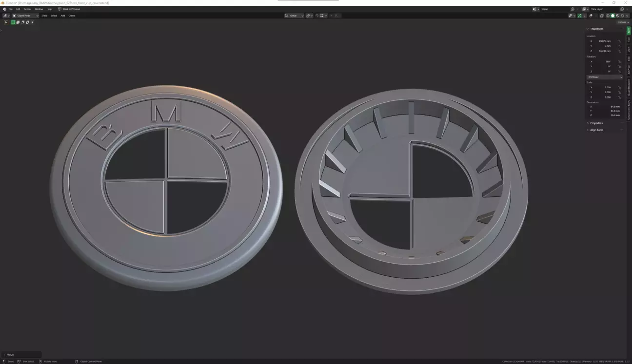Screen dimensions: 632x364
Task: Click the Scale Z value field
Action: click(x=602, y=97)
